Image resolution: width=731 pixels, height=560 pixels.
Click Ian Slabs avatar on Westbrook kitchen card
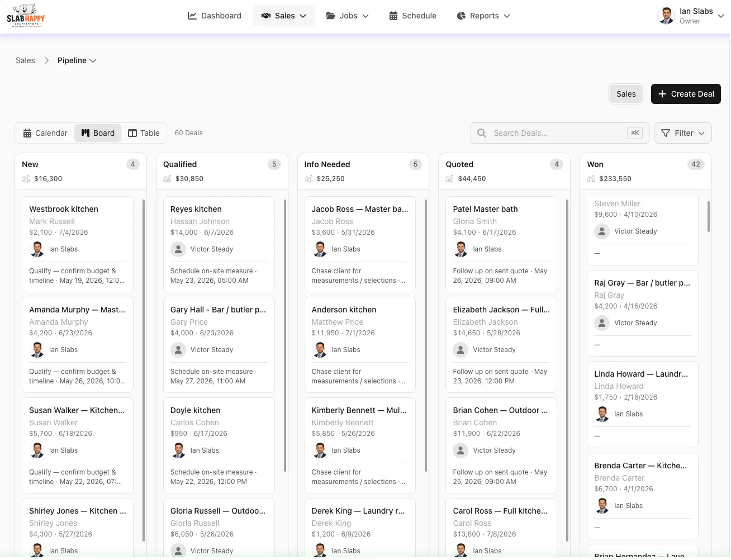(37, 249)
